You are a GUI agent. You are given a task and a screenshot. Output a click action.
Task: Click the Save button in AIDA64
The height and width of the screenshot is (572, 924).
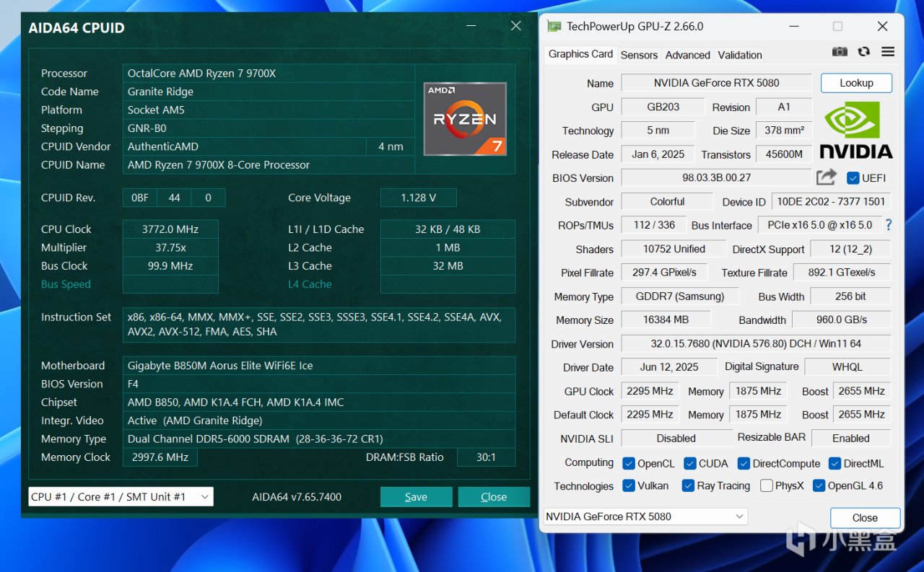click(x=416, y=497)
